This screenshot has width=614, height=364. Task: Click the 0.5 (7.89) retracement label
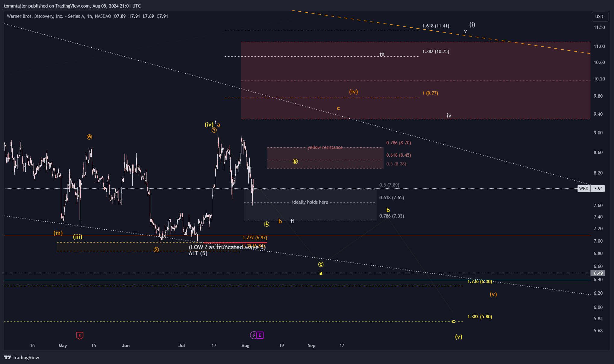(x=389, y=185)
